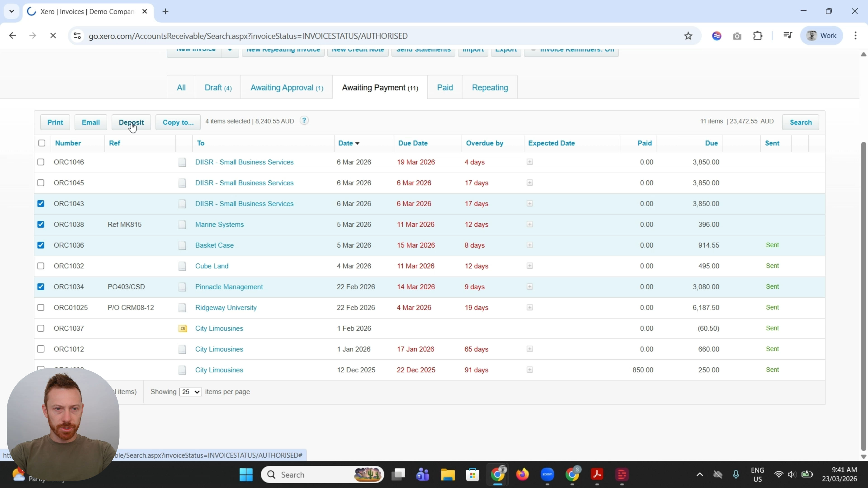Check the box for invoice ORC01025
The height and width of the screenshot is (488, 868).
click(41, 307)
